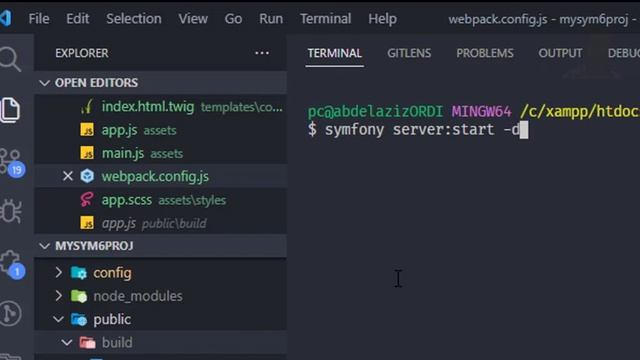Viewport: 640px width, 360px height.
Task: Click the public folder icon
Action: click(79, 319)
